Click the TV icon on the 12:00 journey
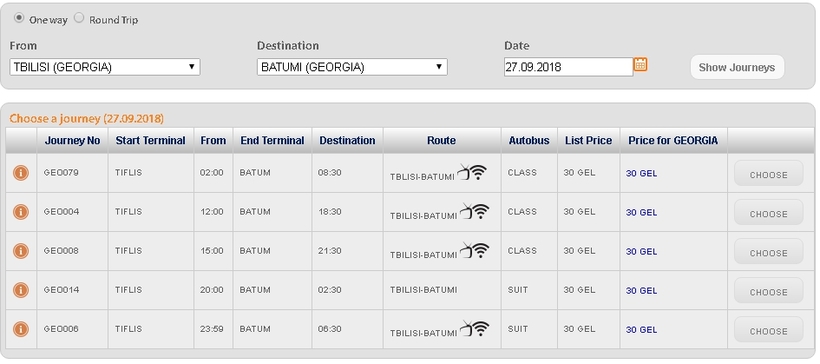Screen dimensions: 820x364 click(x=466, y=211)
